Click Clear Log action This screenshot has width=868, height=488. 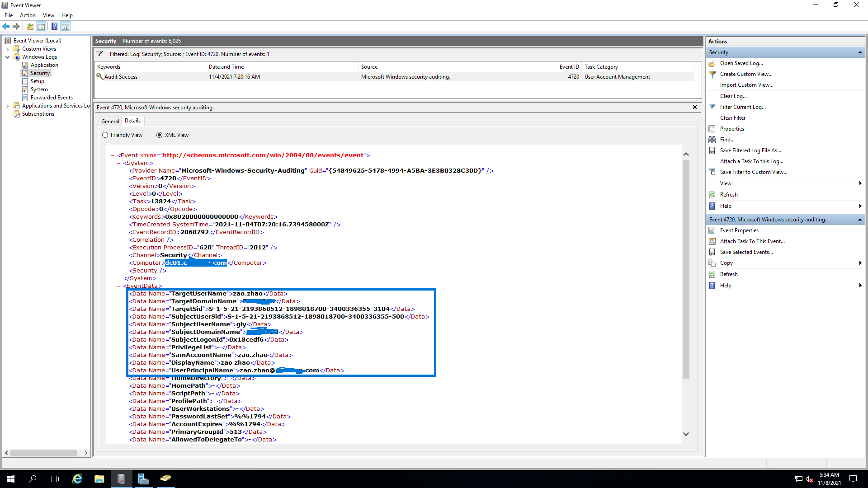tap(733, 96)
